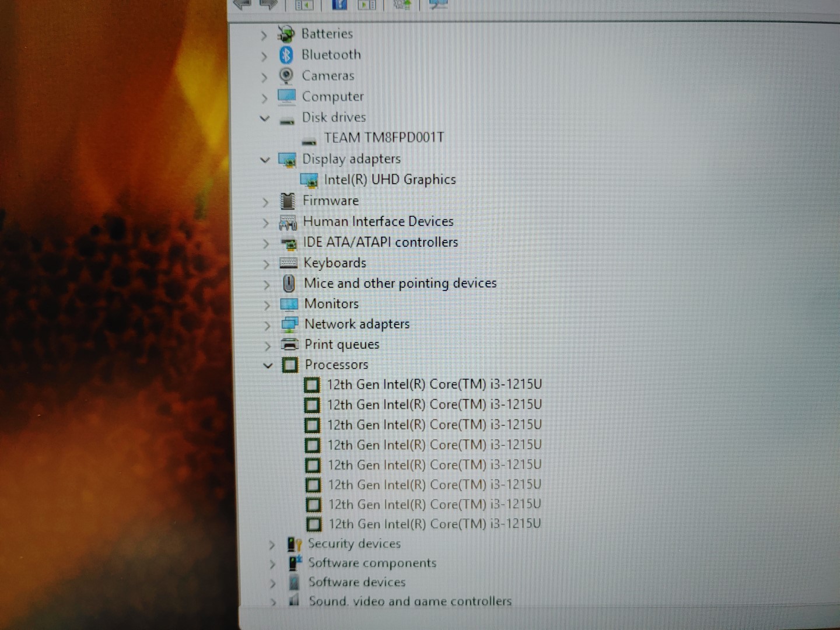
Task: Click the Print queues printer icon
Action: (289, 344)
